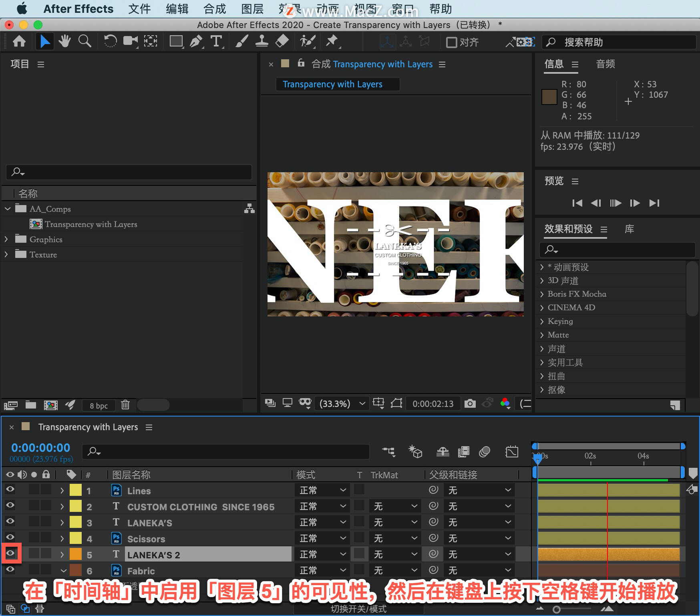Open the magnification 33.3% dropdown

[x=342, y=403]
